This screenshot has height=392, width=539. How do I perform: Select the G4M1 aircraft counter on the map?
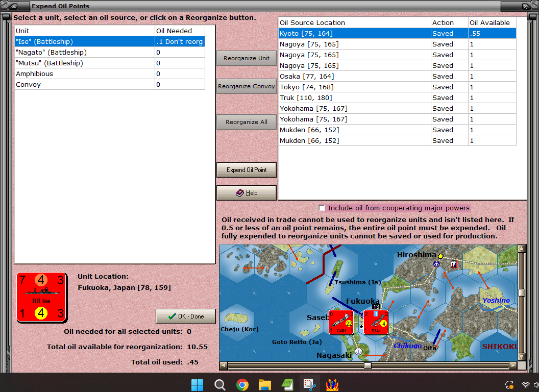[341, 322]
